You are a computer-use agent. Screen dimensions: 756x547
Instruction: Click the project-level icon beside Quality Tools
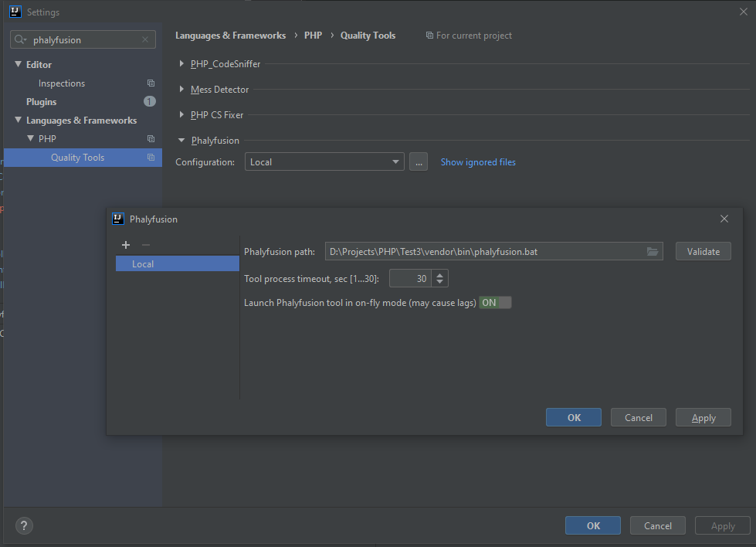coord(151,158)
